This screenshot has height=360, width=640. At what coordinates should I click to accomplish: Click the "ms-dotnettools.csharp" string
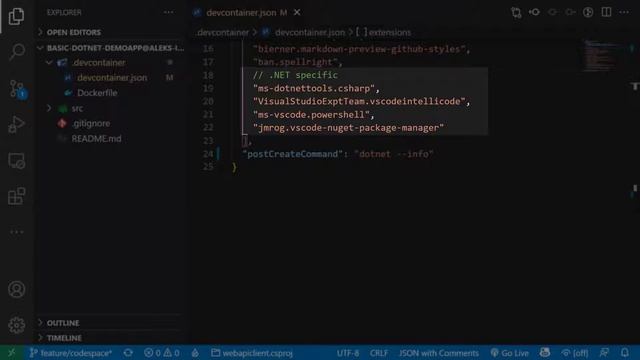pos(313,88)
